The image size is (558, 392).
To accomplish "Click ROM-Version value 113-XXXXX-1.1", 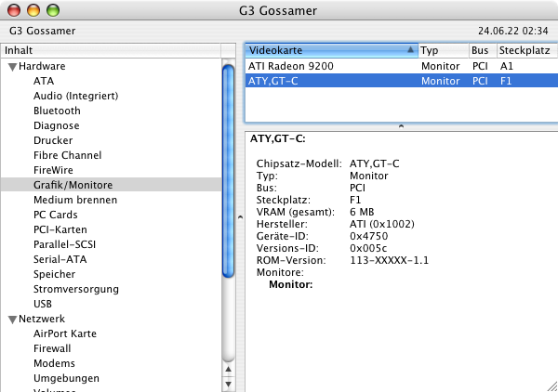I will tap(389, 260).
